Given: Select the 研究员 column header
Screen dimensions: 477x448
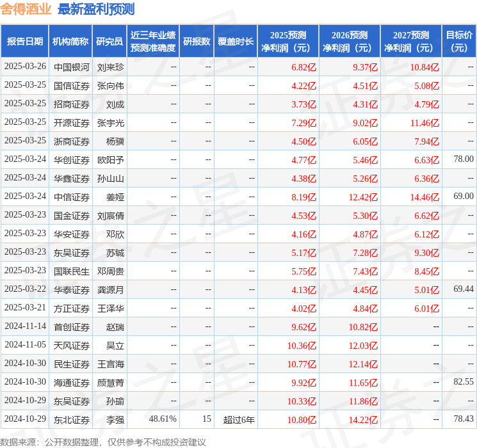Looking at the screenshot, I should (109, 42).
